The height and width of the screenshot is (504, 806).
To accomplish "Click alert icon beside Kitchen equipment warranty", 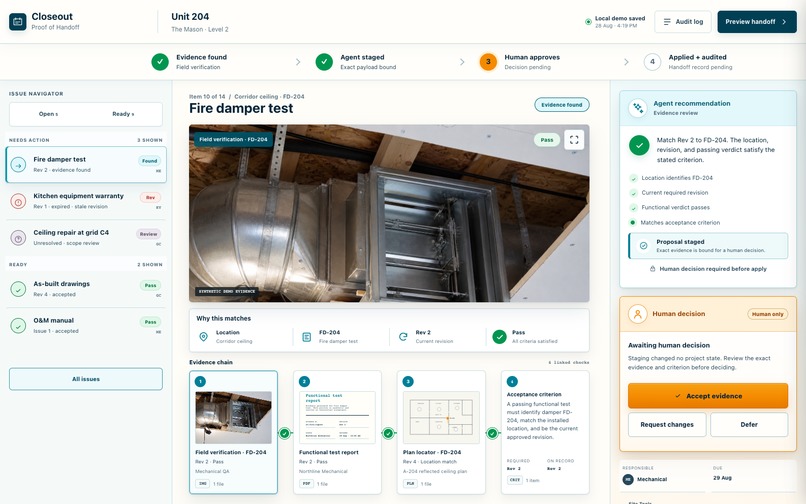I will pyautogui.click(x=19, y=202).
